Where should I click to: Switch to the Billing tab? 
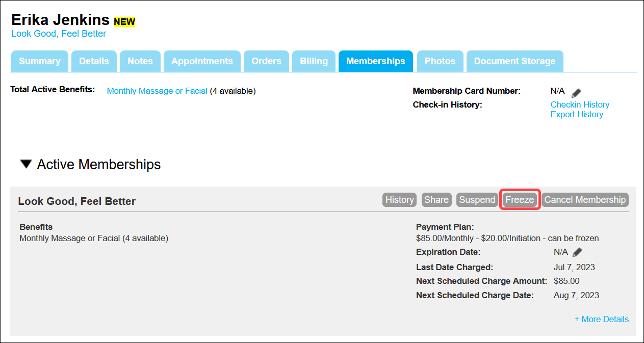coord(314,61)
